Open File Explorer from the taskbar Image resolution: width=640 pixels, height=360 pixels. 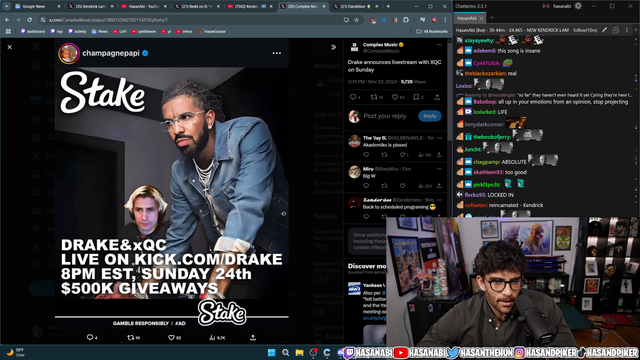click(299, 352)
